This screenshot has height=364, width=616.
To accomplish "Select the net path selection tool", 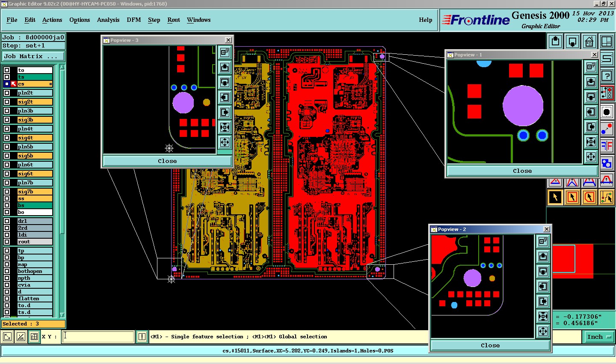I will tap(607, 197).
